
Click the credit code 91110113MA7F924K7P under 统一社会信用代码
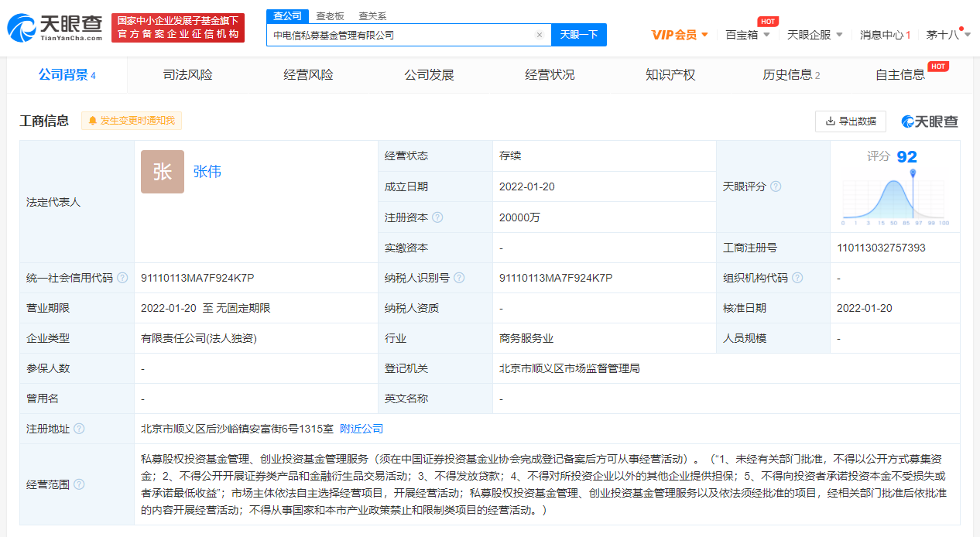pos(197,278)
